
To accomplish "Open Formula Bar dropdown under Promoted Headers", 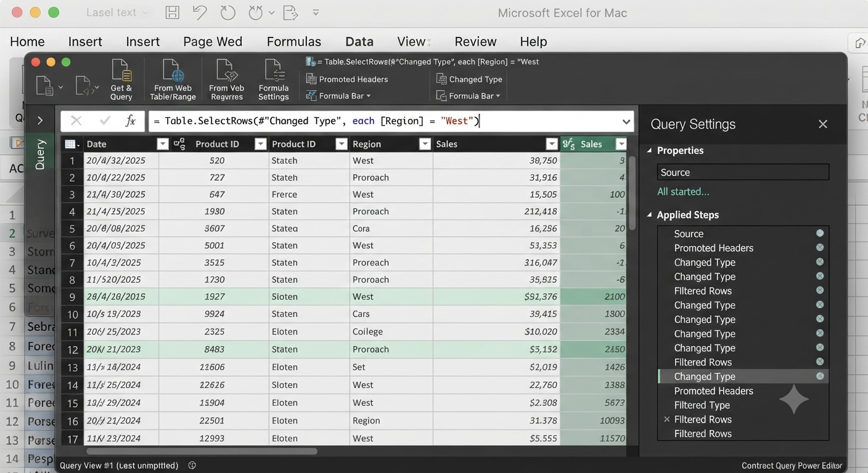I will pos(339,95).
